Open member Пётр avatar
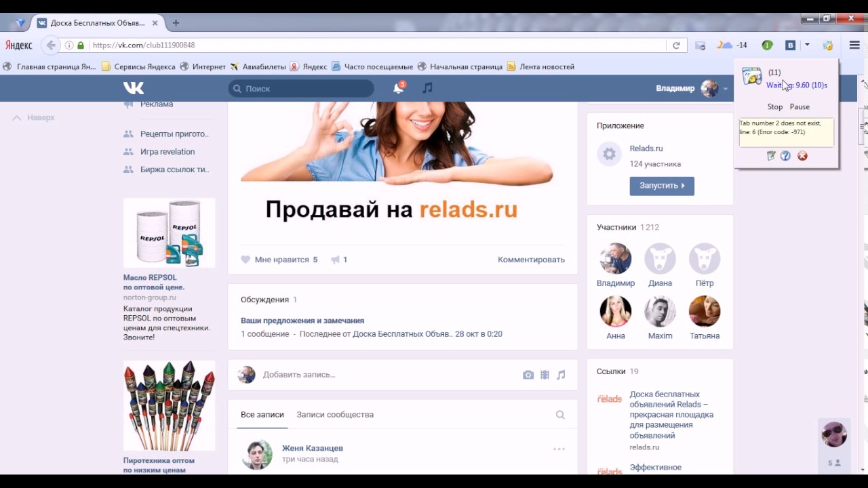 point(705,259)
